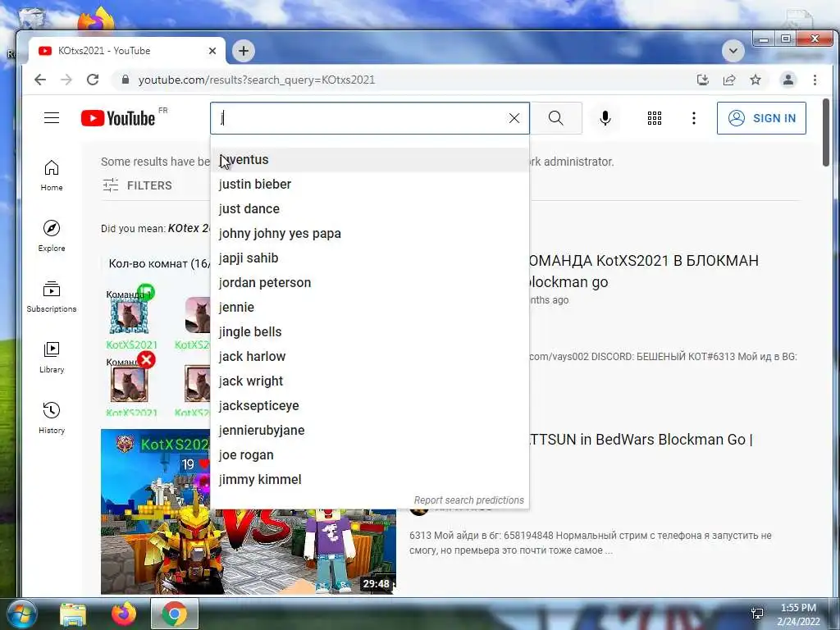The height and width of the screenshot is (630, 840).
Task: Open the network tray icon
Action: pos(757,614)
